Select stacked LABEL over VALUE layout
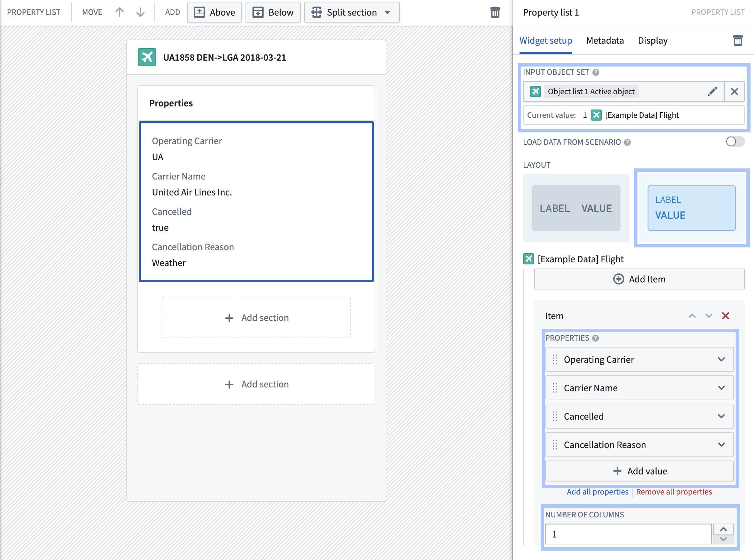The image size is (754, 560). pyautogui.click(x=692, y=208)
